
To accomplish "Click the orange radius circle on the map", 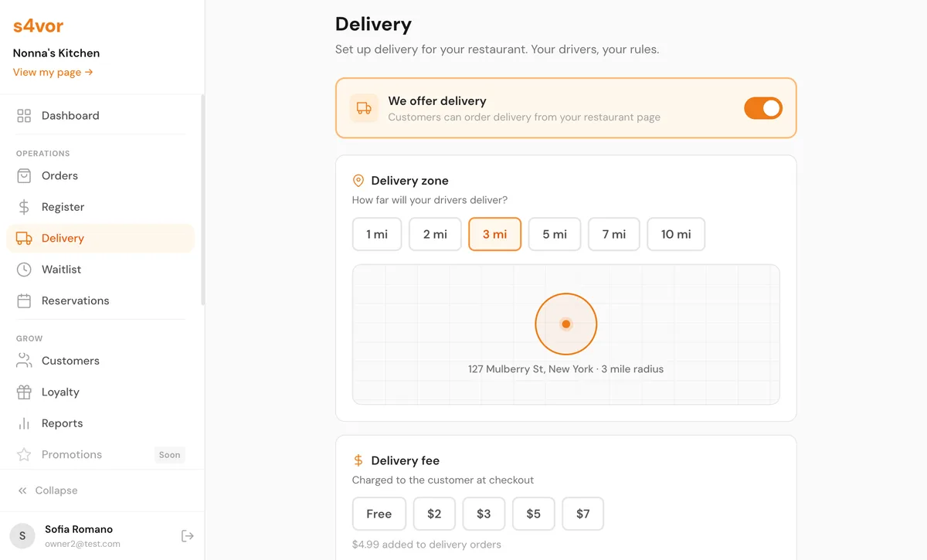I will pos(566,324).
